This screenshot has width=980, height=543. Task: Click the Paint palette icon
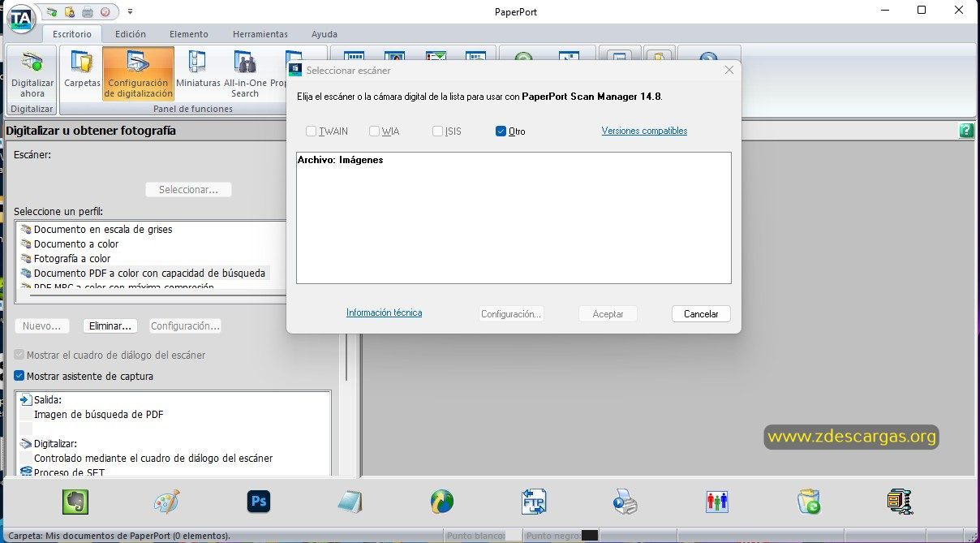[x=167, y=502]
